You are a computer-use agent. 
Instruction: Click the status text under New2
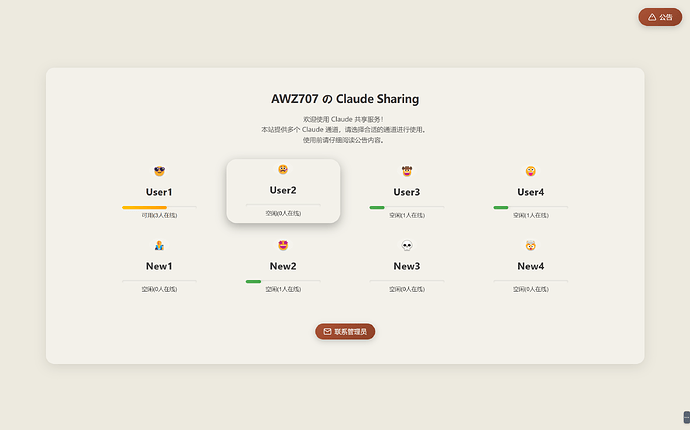coord(283,289)
